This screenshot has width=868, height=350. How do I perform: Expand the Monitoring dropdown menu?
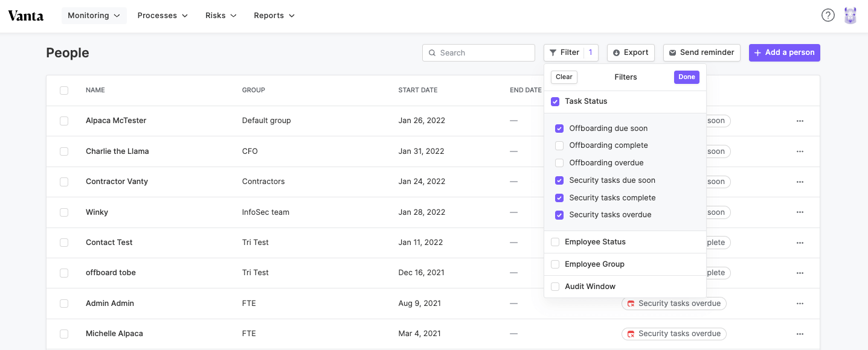coord(94,16)
